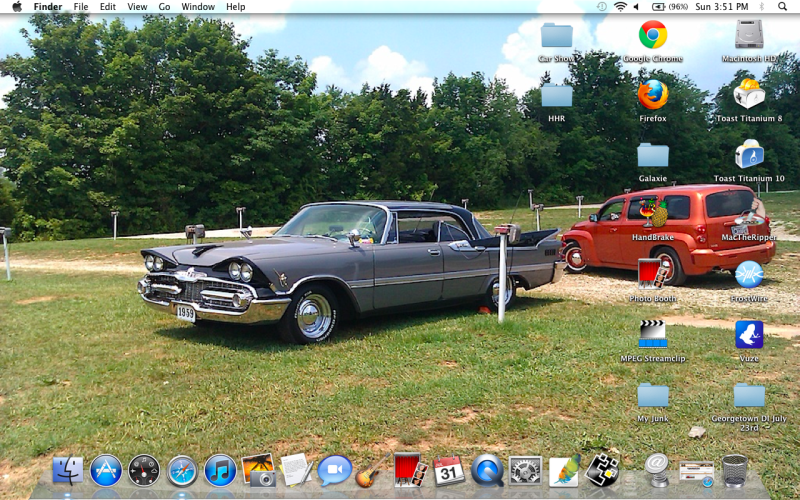The image size is (800, 500).
Task: Select the MPEG Streamclip desktop icon
Action: coord(653,334)
